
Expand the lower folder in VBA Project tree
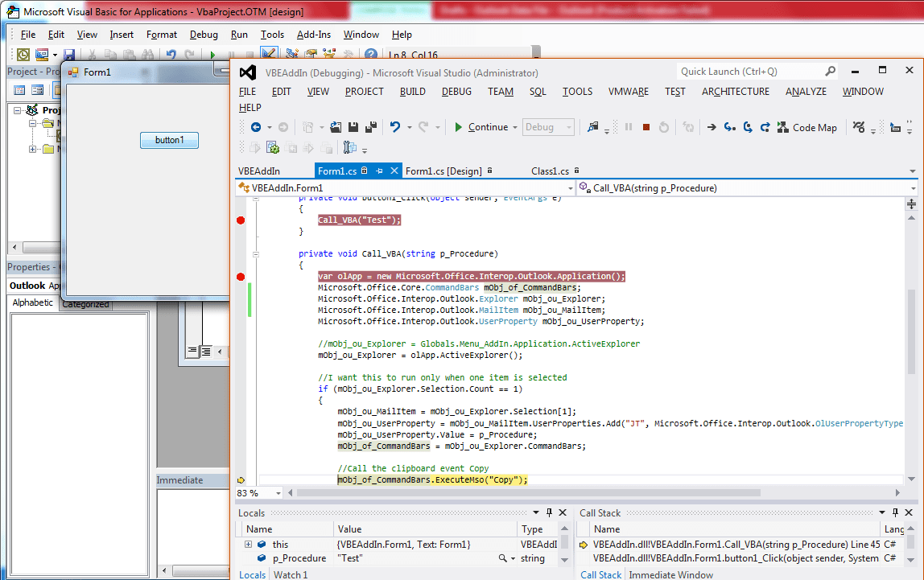tap(32, 149)
